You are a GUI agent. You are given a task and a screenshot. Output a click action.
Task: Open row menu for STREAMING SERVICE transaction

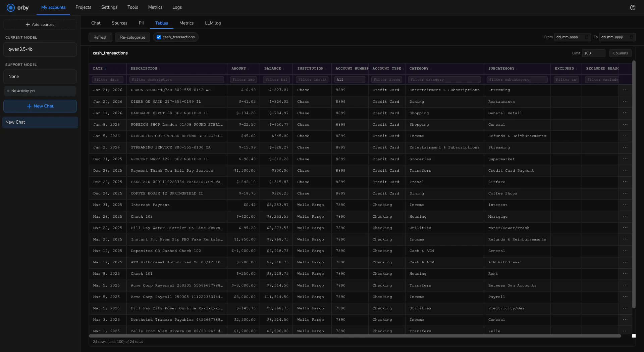click(625, 147)
